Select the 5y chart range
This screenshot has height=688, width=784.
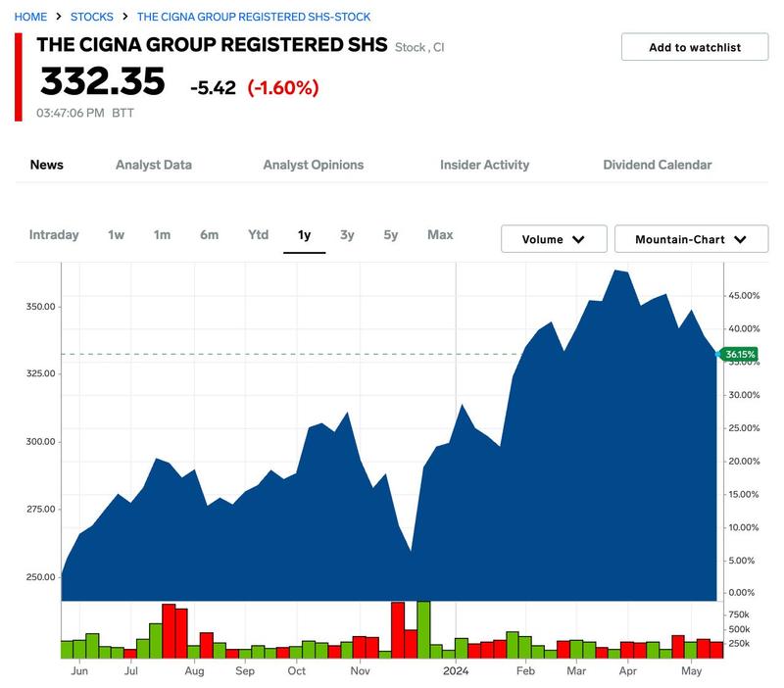[x=390, y=235]
